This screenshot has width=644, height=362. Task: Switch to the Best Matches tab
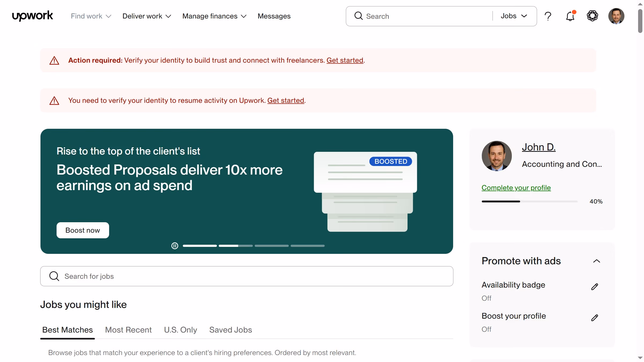click(x=68, y=330)
